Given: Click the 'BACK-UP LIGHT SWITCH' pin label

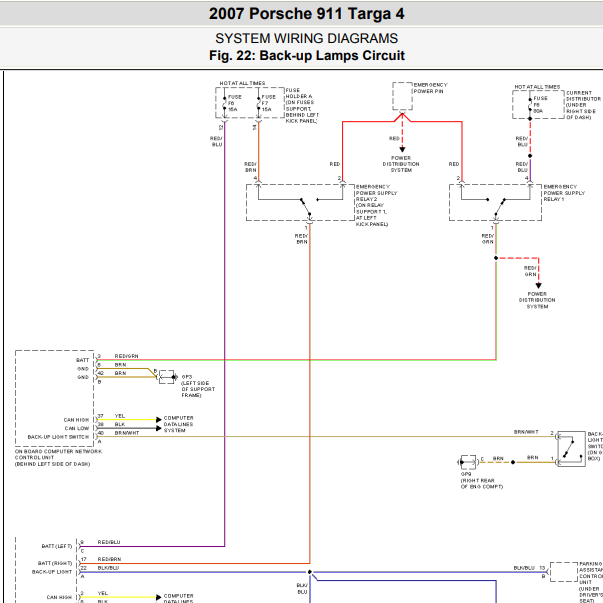Looking at the screenshot, I should pos(58,437).
